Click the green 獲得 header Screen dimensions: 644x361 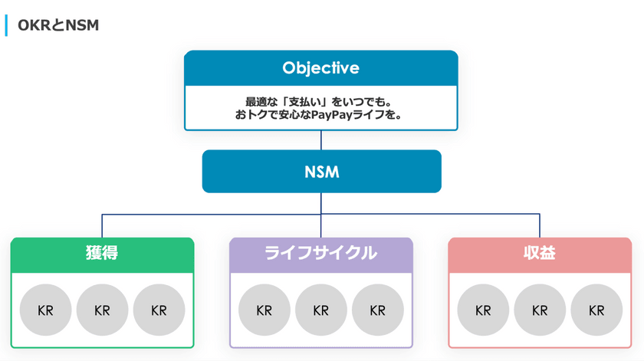pyautogui.click(x=102, y=254)
